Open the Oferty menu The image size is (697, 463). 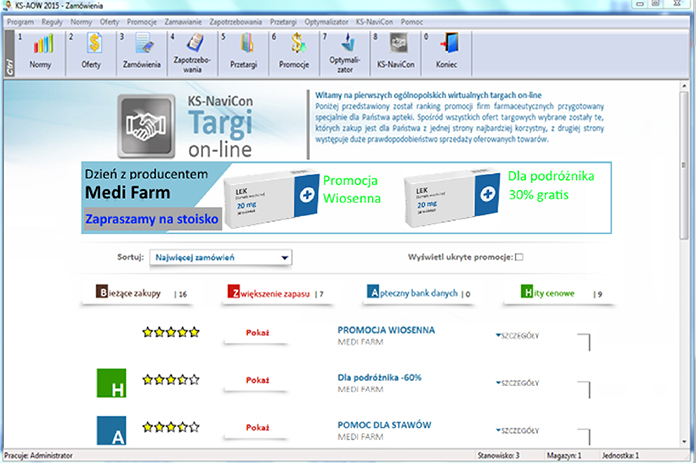point(109,22)
